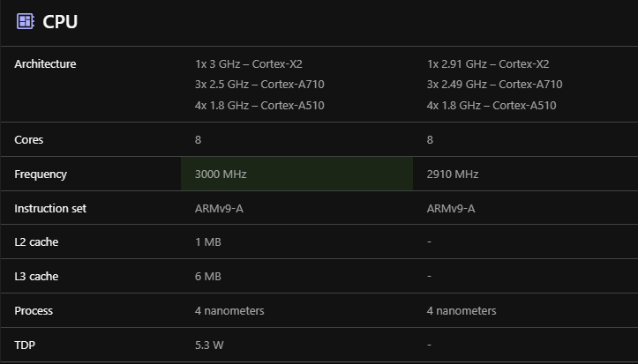
Task: Click the 1x 2.91 GHz Cortex-X2 text
Action: pos(488,64)
